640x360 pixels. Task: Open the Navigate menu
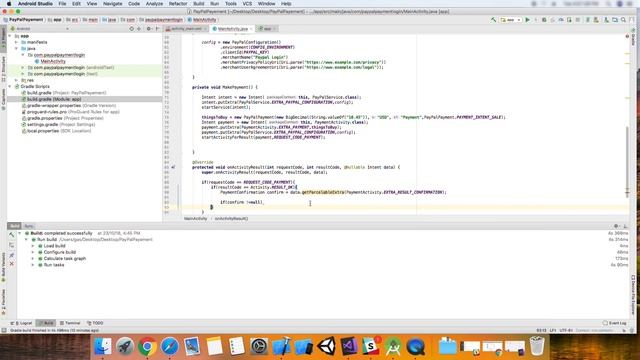(x=112, y=4)
